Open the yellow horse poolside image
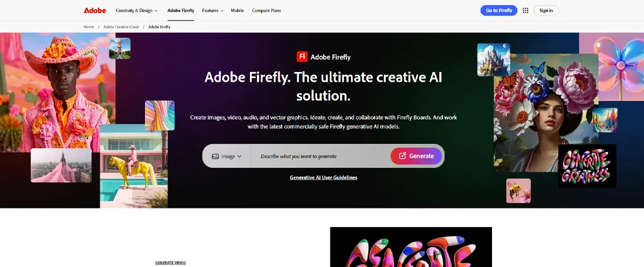This screenshot has width=644, height=267. pos(134,166)
